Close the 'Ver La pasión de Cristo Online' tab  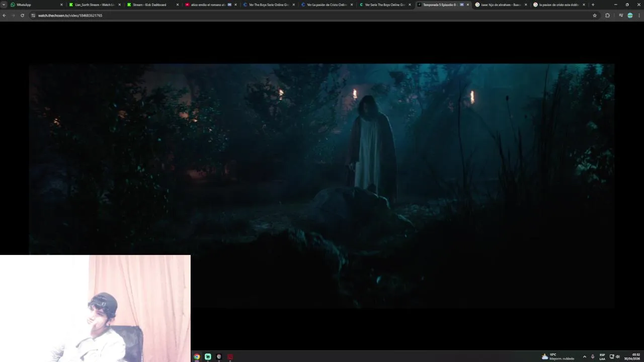tap(352, 5)
